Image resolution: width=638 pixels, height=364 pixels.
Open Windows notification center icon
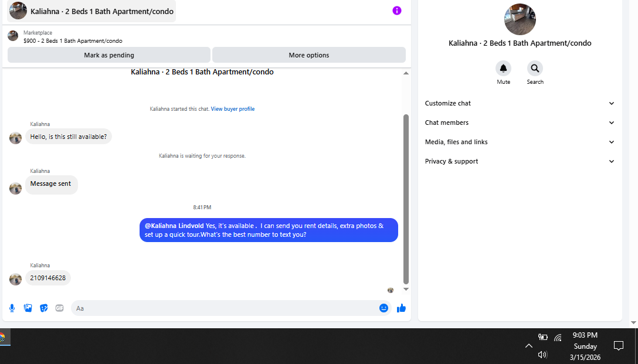coord(619,346)
